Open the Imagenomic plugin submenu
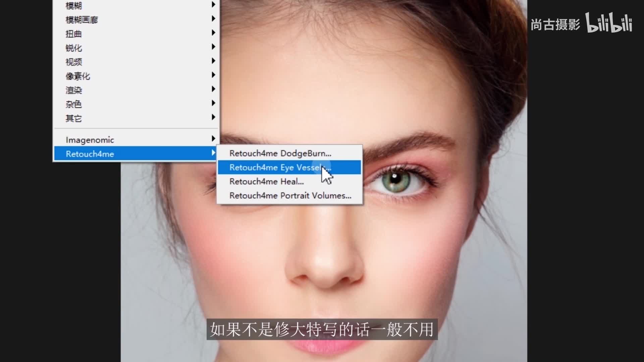 [90, 140]
